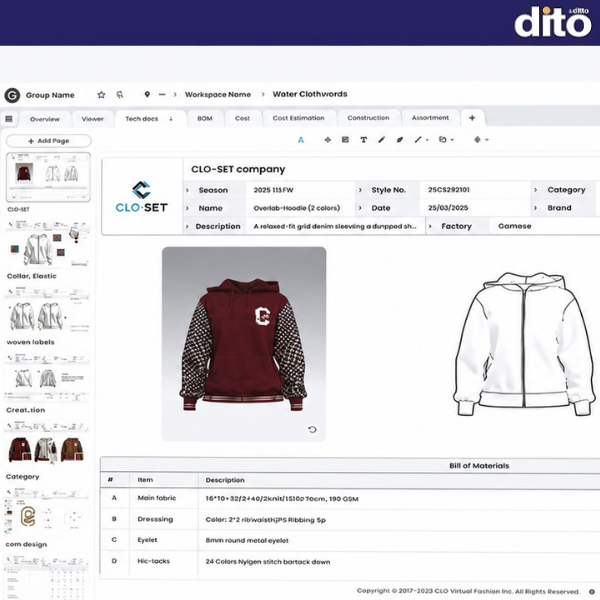Switch to the Viewer tab
This screenshot has width=600, height=600.
pyautogui.click(x=93, y=119)
